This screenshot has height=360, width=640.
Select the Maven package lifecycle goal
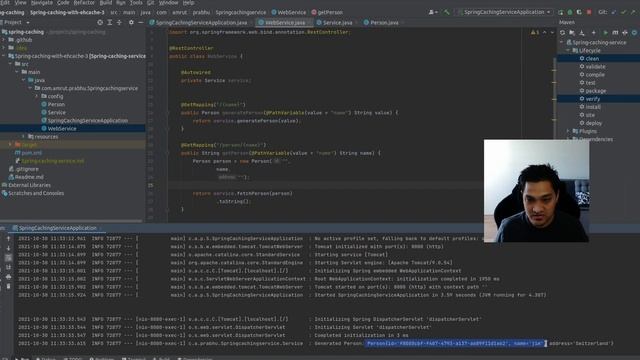coord(596,91)
